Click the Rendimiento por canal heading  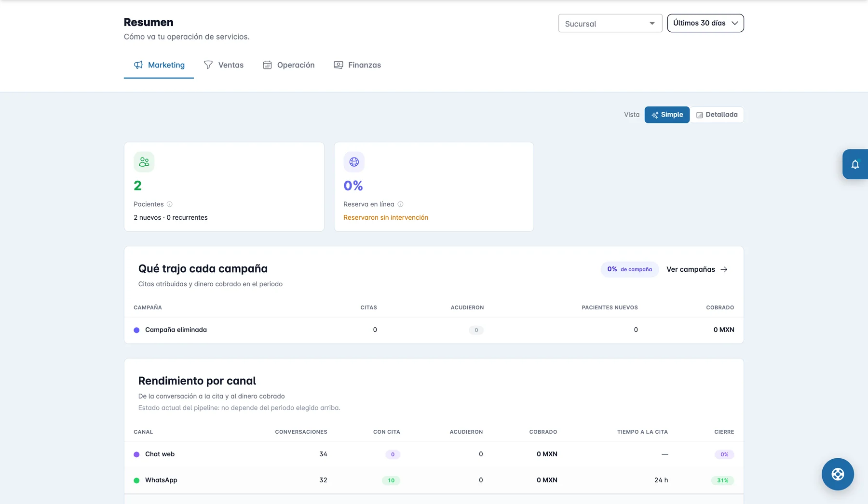[x=197, y=381]
